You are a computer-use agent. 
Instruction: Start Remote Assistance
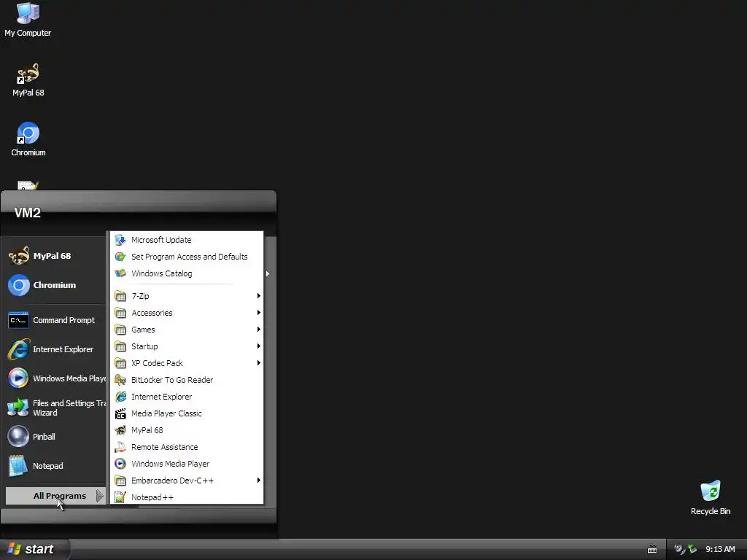click(187, 447)
